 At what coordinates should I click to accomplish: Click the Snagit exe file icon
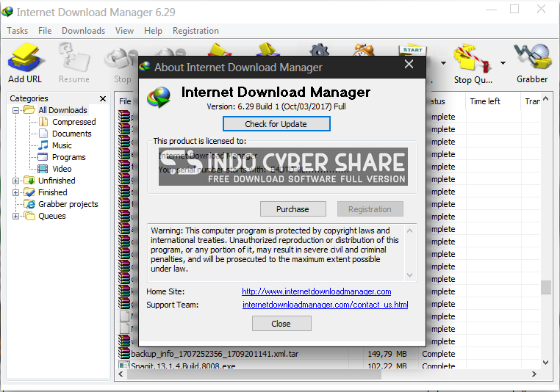[124, 366]
